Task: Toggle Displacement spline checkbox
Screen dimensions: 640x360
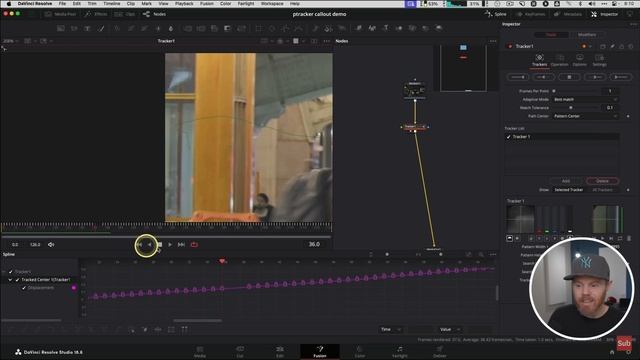Action: coord(24,288)
